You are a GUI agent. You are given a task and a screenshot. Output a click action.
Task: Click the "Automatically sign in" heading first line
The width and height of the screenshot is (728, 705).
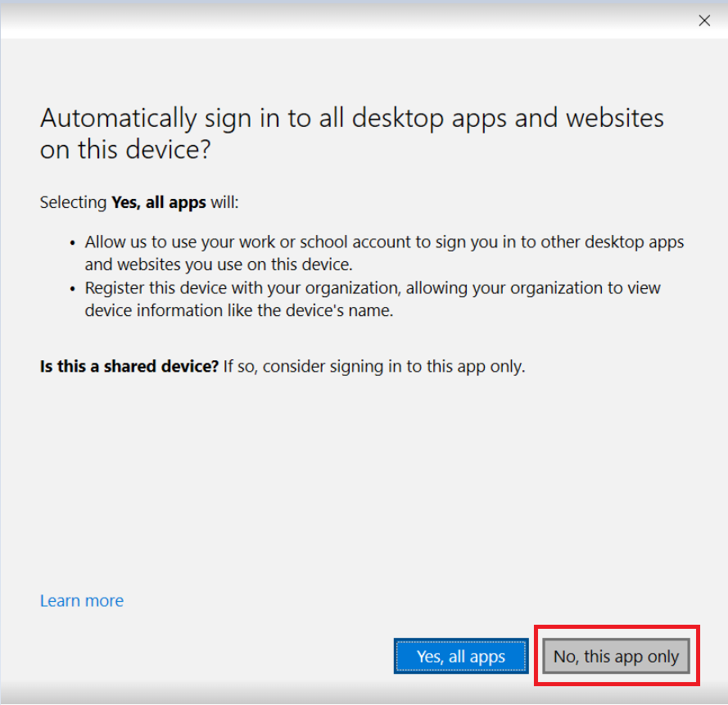[352, 118]
